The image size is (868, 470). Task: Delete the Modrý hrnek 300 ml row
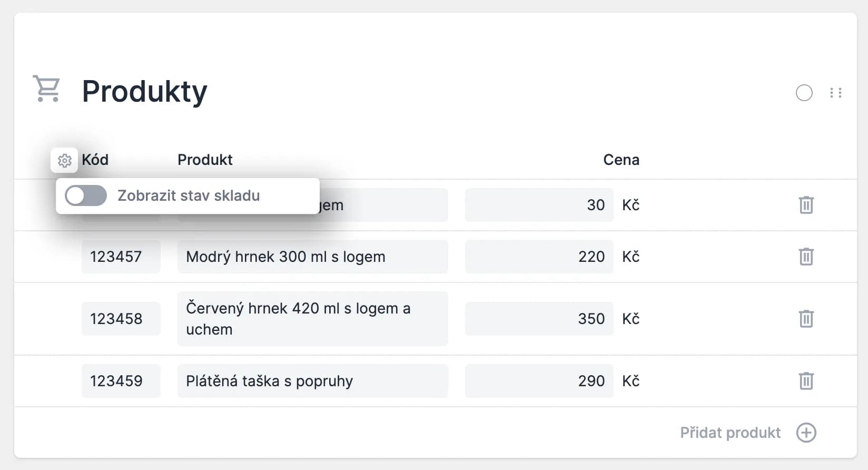806,257
